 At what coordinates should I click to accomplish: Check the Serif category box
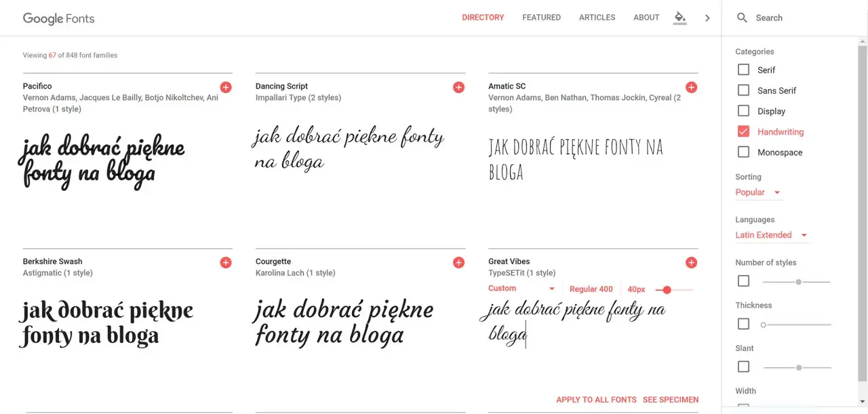[x=743, y=70]
